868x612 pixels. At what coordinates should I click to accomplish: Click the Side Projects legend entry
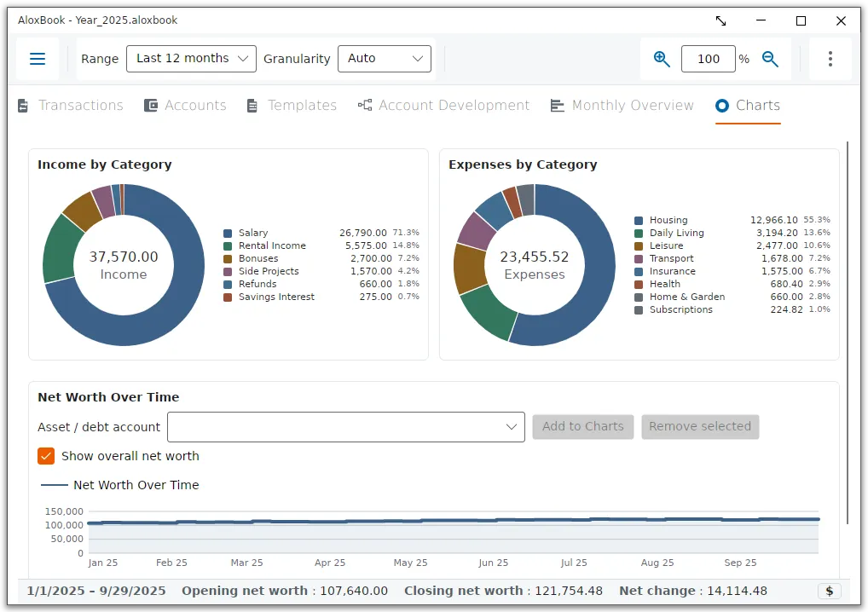[321, 271]
